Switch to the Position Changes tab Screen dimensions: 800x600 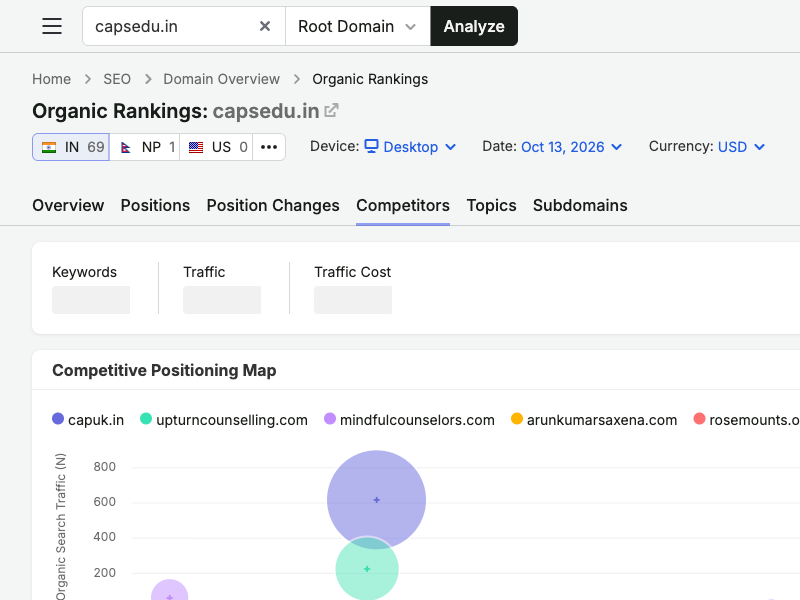click(x=273, y=205)
